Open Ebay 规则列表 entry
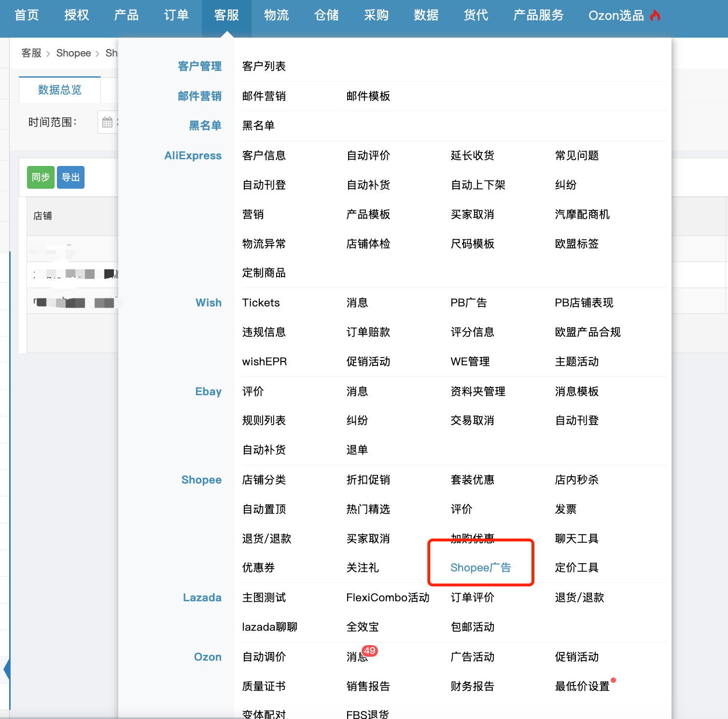 [264, 420]
